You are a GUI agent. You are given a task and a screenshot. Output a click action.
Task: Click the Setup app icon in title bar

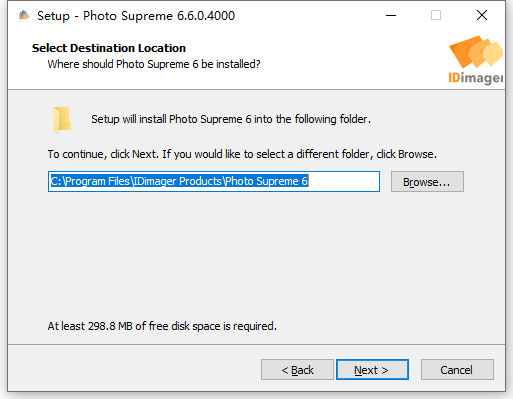point(24,15)
